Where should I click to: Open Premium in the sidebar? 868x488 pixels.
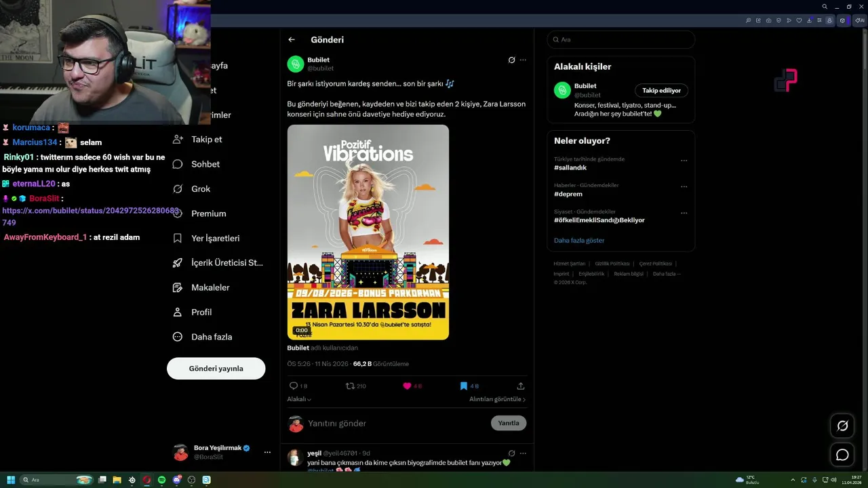click(200, 213)
